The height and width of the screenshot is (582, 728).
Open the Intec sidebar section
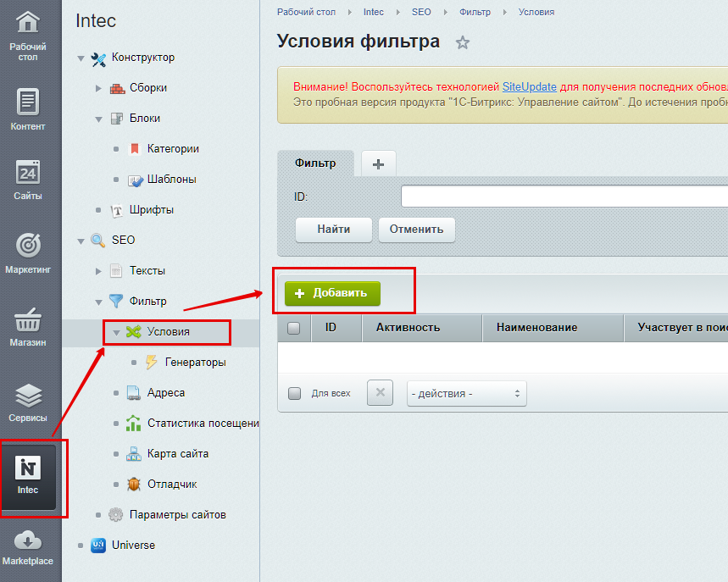(28, 476)
